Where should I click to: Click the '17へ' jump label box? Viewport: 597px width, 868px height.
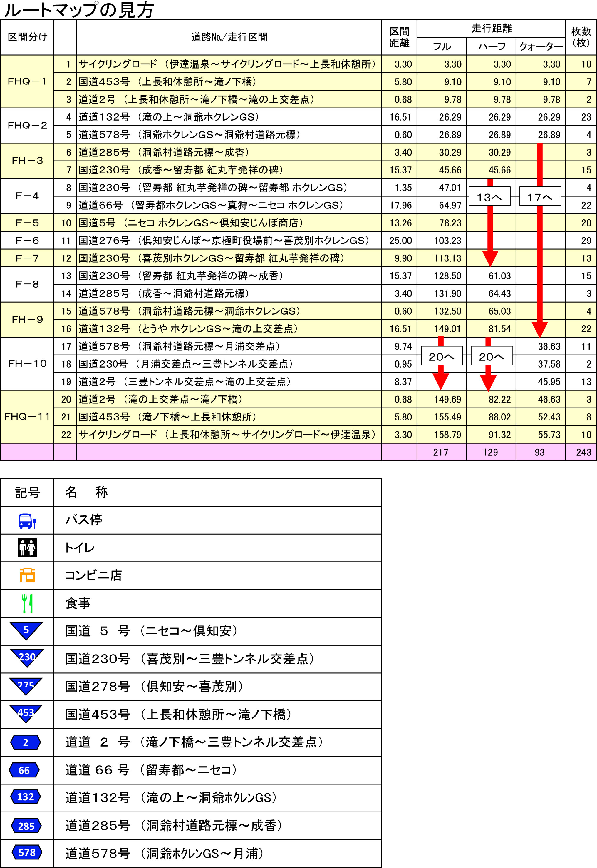(x=540, y=196)
